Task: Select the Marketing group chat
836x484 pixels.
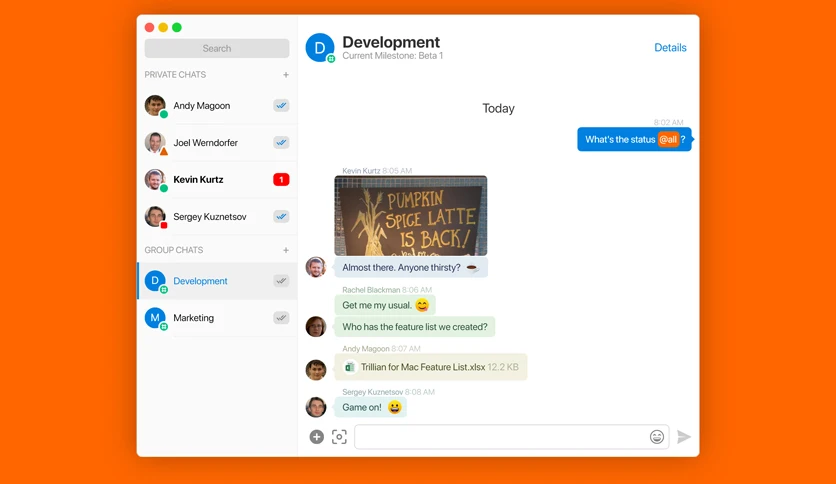Action: point(217,318)
